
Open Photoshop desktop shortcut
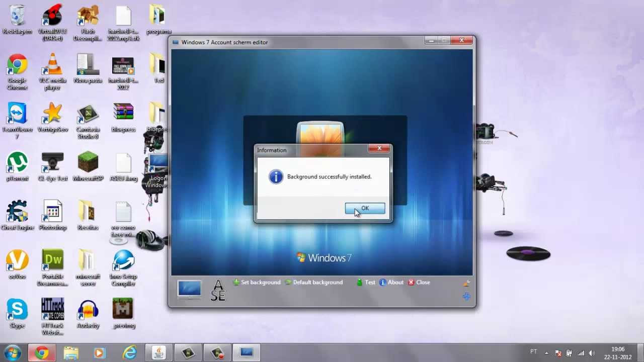point(52,216)
